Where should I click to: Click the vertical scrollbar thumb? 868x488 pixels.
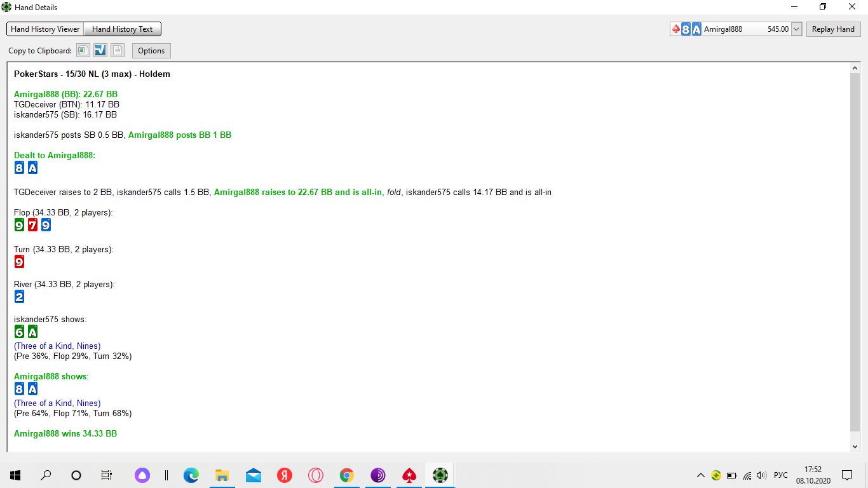(855, 253)
